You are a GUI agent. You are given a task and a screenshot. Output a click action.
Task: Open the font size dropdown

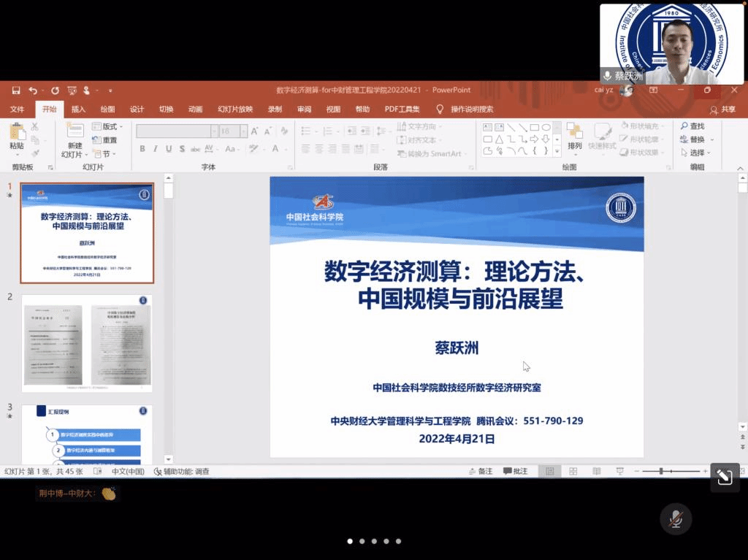point(243,131)
